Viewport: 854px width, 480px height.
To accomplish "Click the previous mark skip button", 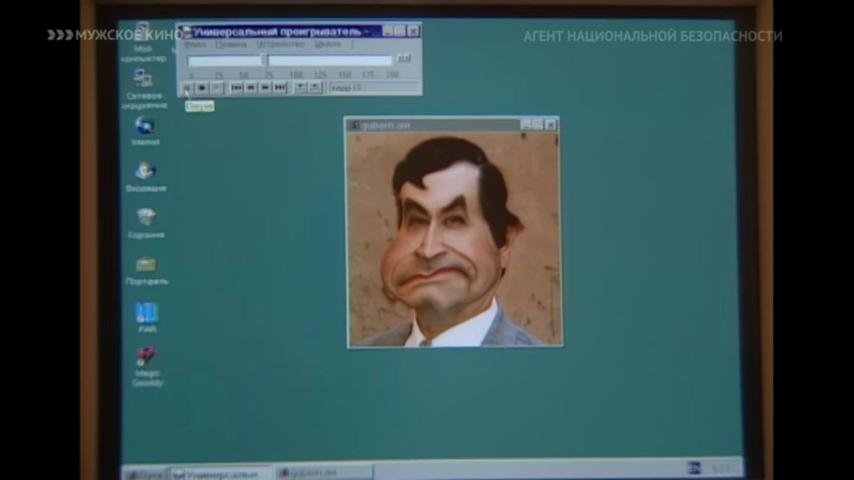I will click(237, 88).
